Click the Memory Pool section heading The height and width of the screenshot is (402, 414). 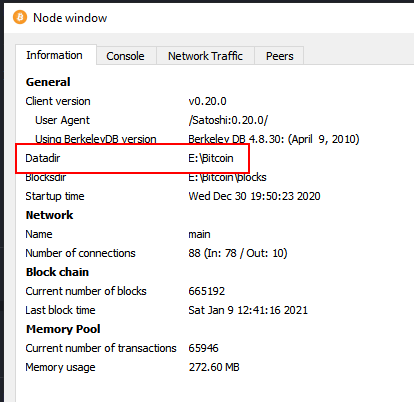pyautogui.click(x=63, y=329)
